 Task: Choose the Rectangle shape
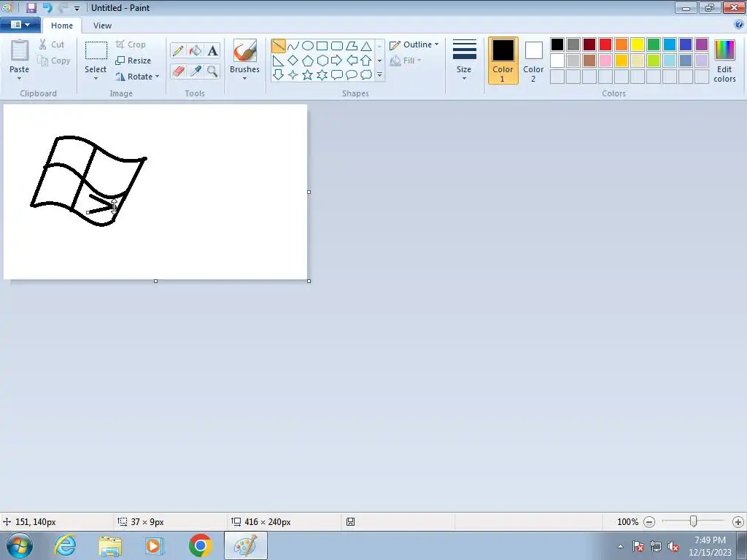tap(322, 46)
